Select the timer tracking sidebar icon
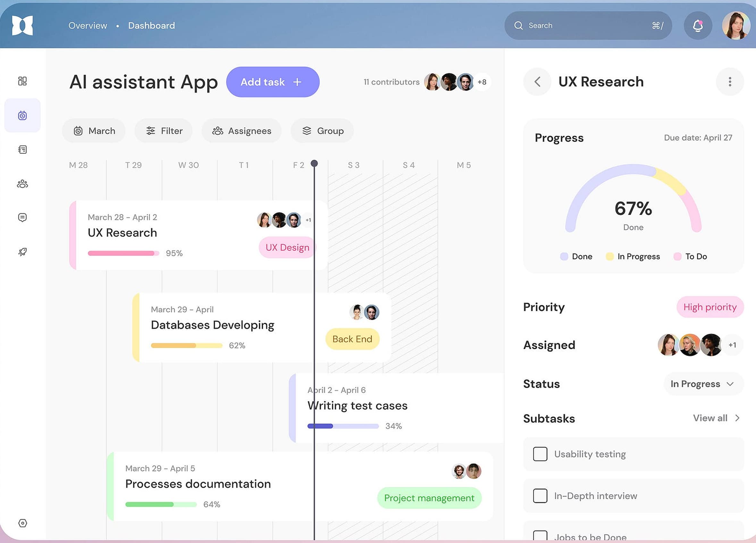This screenshot has width=756, height=543. 22,115
